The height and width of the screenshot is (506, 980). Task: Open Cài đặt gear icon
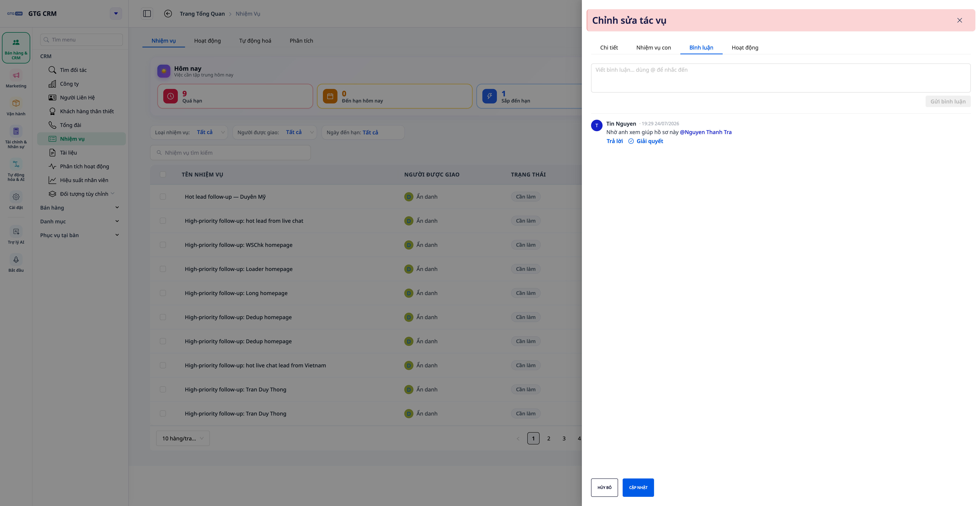point(16,197)
